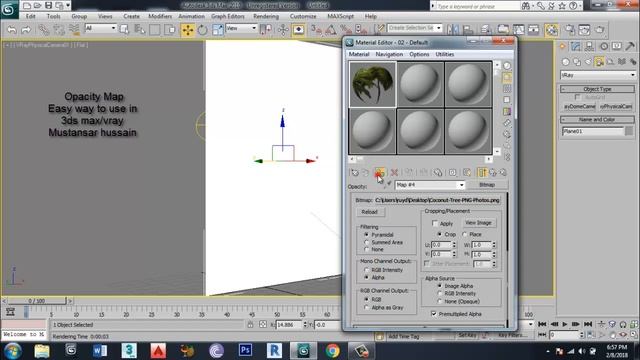Image resolution: width=640 pixels, height=360 pixels.
Task: Toggle the Backlight icon in Material Editor
Action: [x=507, y=77]
